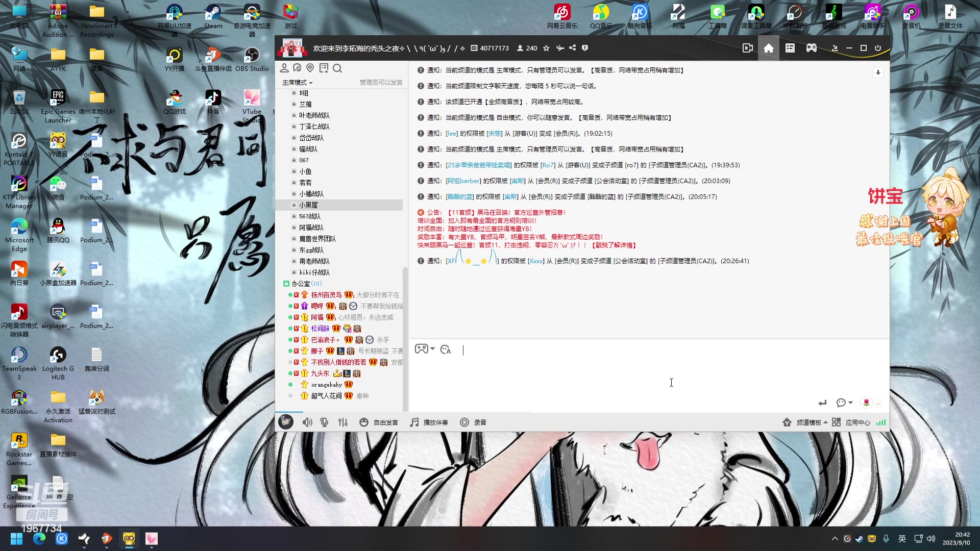The image size is (980, 551).
Task: Open the gift flower icon in chat input
Action: (x=866, y=403)
